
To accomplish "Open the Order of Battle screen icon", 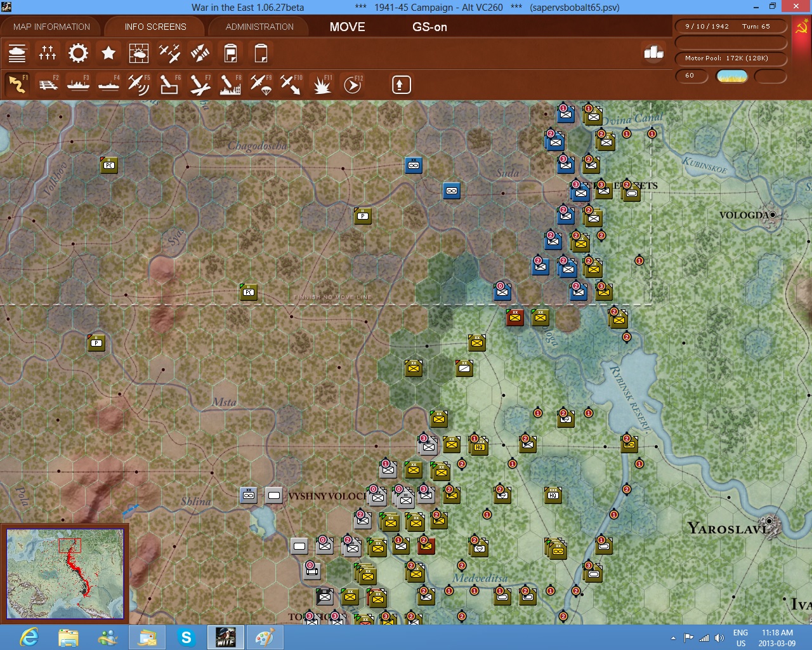I will [17, 53].
